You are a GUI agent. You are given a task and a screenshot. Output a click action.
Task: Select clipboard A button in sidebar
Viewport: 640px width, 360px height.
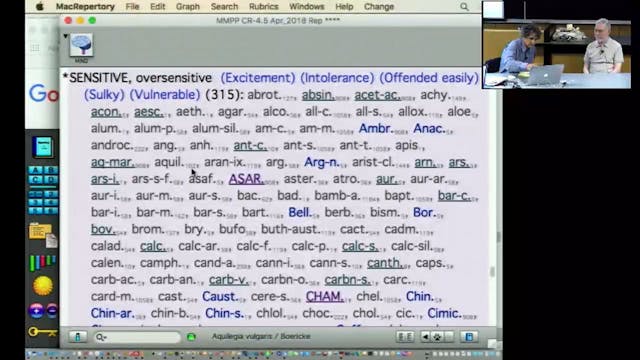[x=36, y=170]
